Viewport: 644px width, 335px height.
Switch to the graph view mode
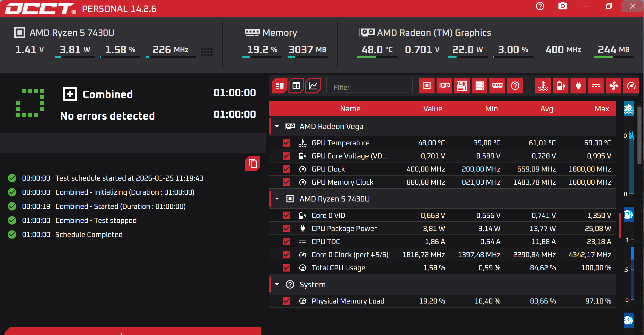tap(313, 86)
